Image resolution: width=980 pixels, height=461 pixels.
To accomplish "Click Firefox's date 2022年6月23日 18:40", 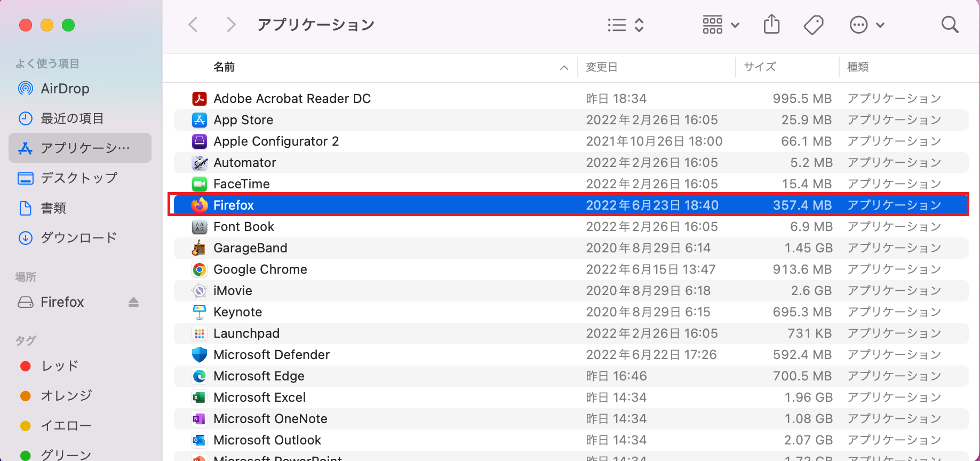I will click(652, 205).
